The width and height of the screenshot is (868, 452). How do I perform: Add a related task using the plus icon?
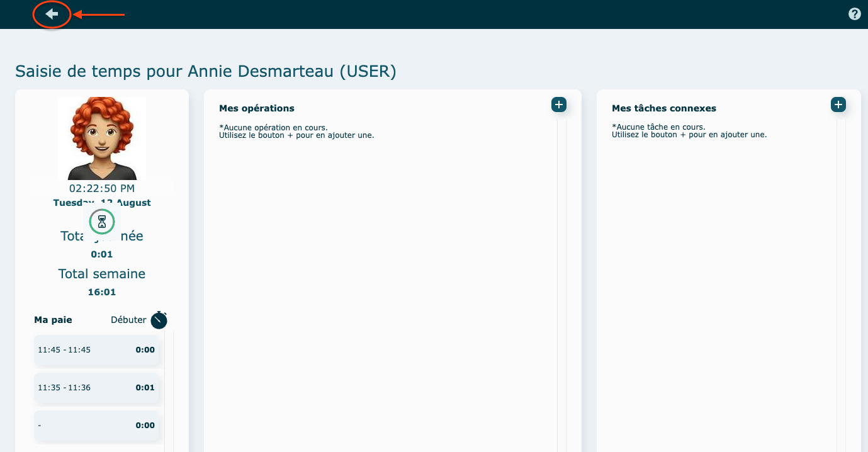click(x=838, y=105)
